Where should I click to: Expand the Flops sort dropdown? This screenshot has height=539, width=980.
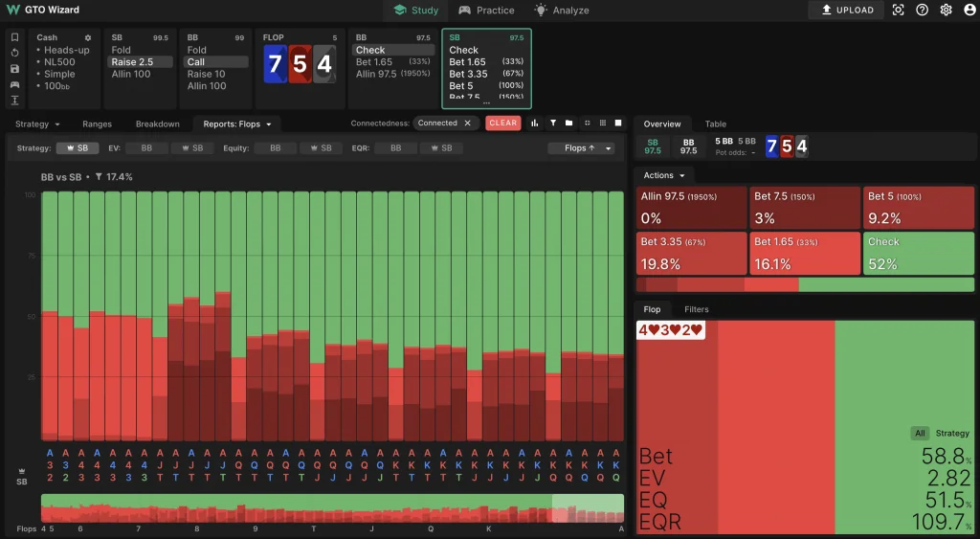(x=581, y=148)
